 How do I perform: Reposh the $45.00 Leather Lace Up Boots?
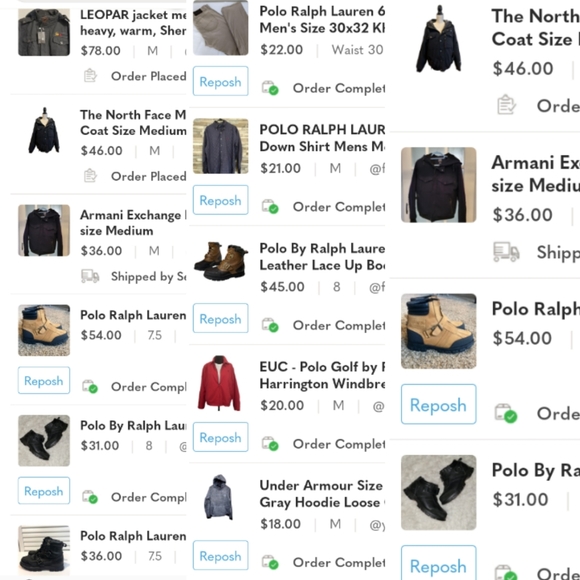[220, 318]
